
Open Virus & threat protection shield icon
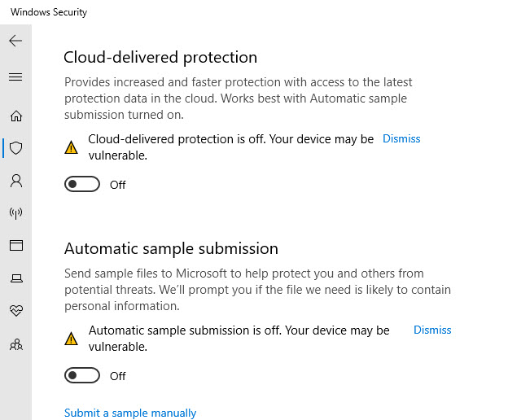15,148
